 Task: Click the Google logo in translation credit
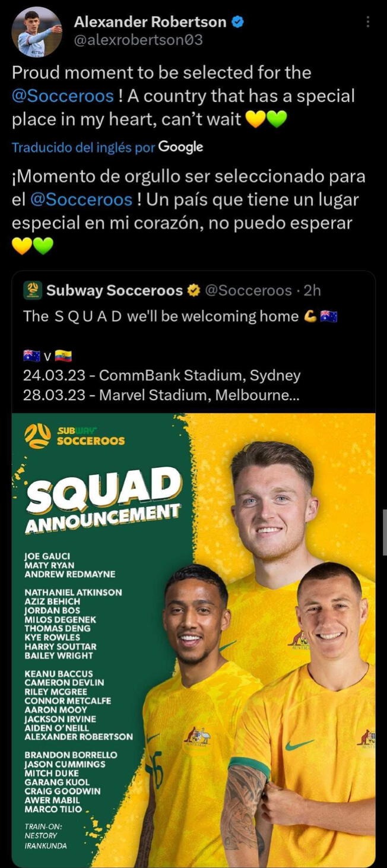pos(180,147)
